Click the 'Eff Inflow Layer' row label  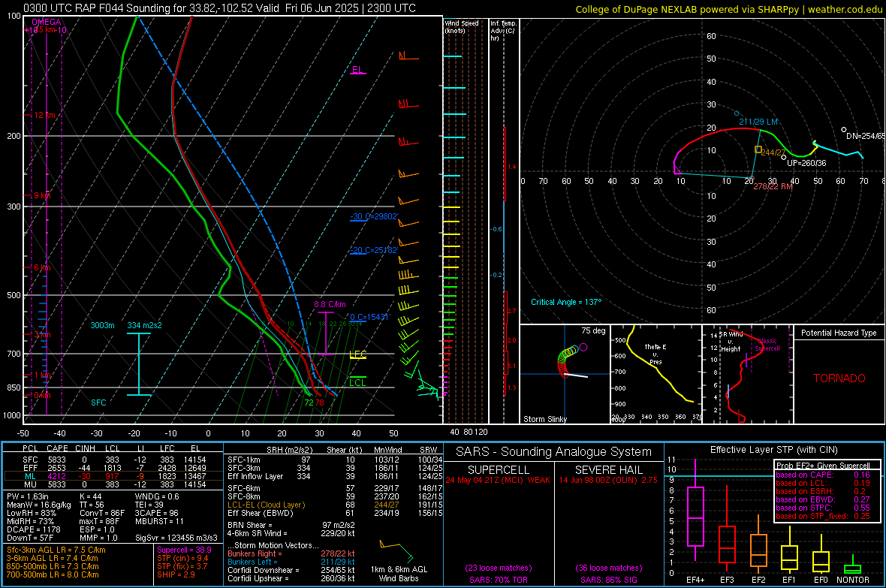point(255,476)
